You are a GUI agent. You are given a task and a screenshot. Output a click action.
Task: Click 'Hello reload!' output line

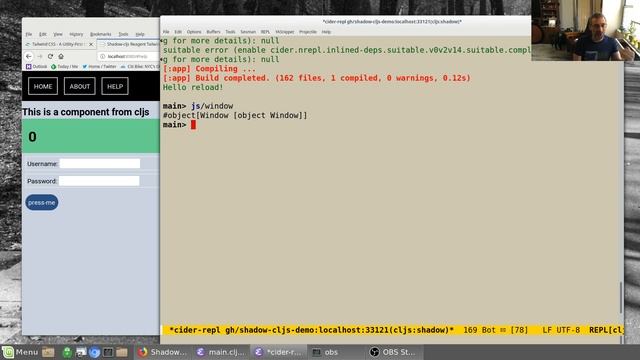pos(193,87)
